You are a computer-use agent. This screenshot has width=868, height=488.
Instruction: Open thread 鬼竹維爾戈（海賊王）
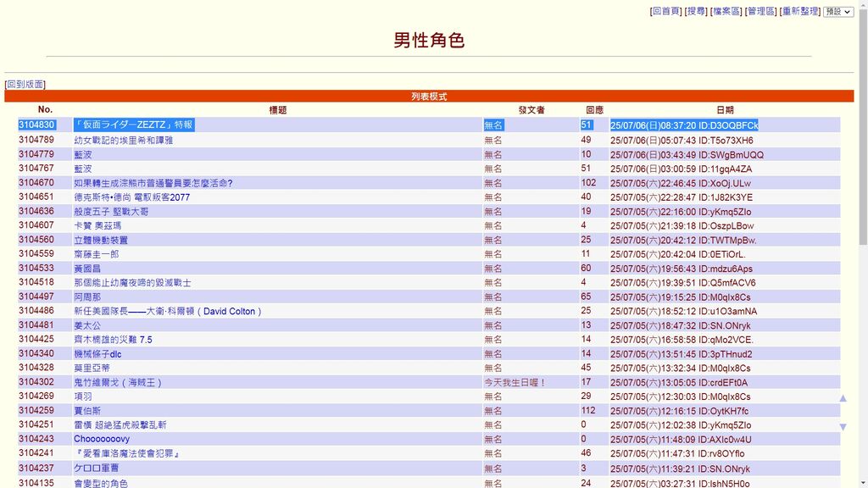coord(118,382)
